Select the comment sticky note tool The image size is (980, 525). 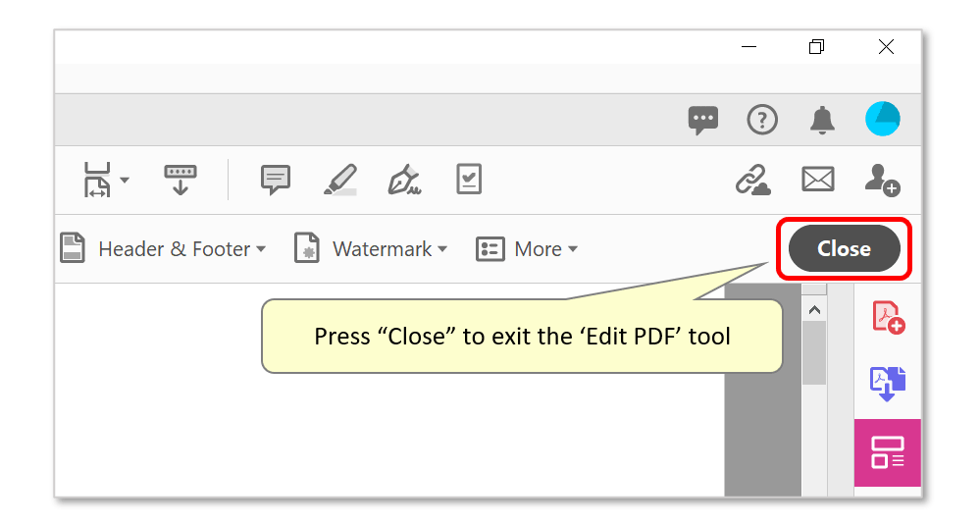275,180
